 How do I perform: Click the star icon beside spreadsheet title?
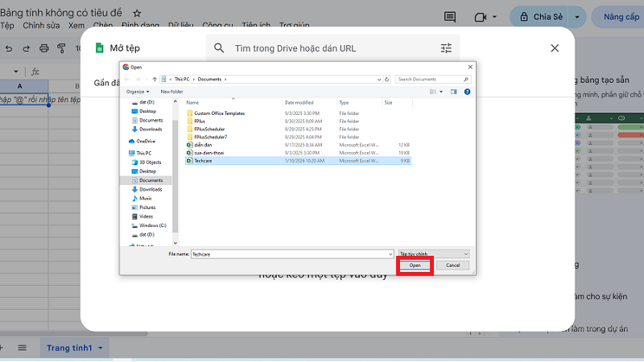click(137, 14)
